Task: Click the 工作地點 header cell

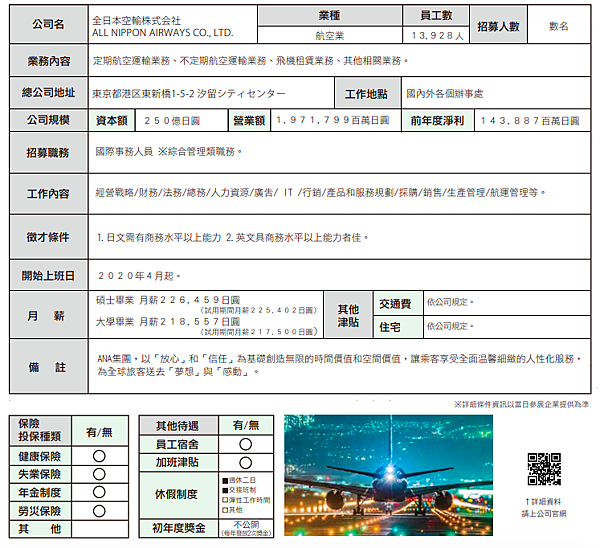Action: pos(366,94)
